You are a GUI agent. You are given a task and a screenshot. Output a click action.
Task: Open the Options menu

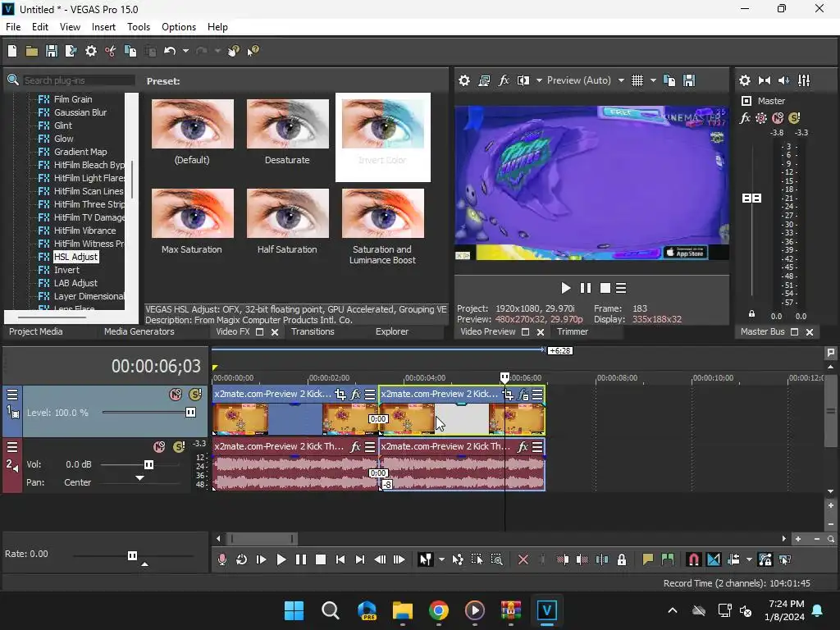tap(178, 27)
